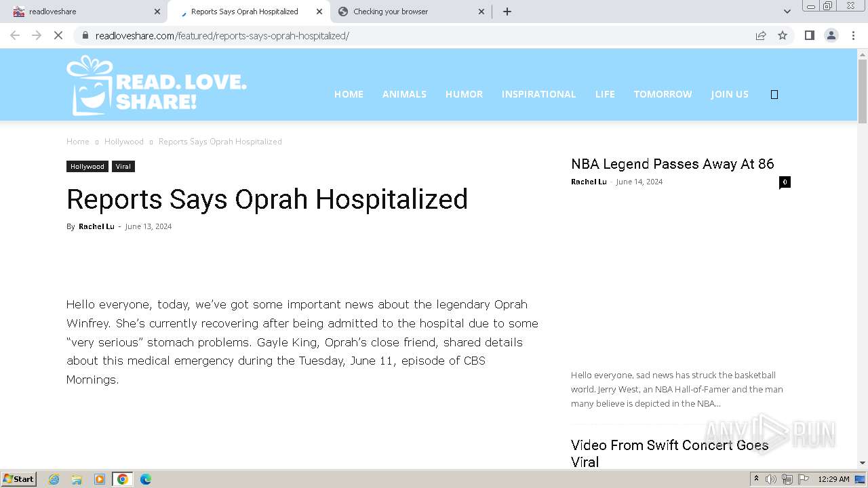
Task: Launch Internet Explorer from taskbar
Action: click(x=54, y=479)
